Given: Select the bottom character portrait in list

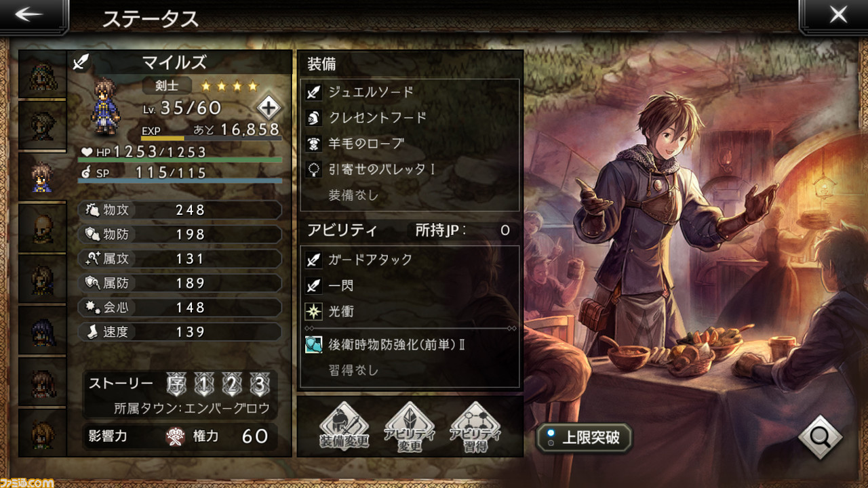Looking at the screenshot, I should (42, 432).
